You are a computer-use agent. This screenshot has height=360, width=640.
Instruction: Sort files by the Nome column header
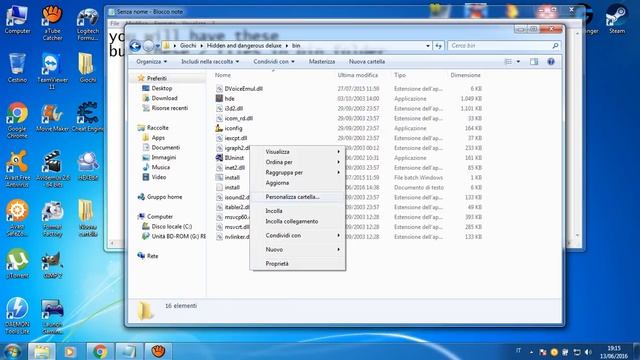[222, 75]
